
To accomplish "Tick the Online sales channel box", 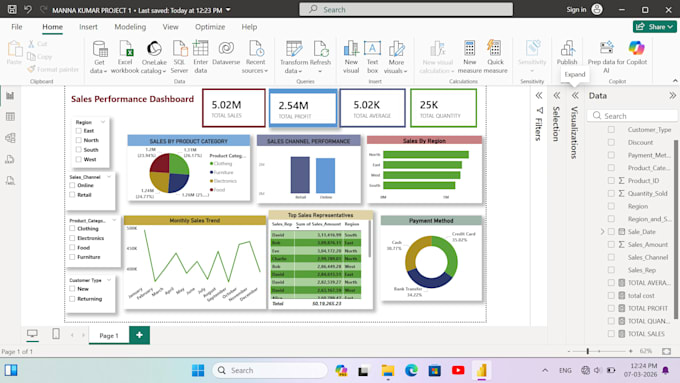I will click(72, 185).
